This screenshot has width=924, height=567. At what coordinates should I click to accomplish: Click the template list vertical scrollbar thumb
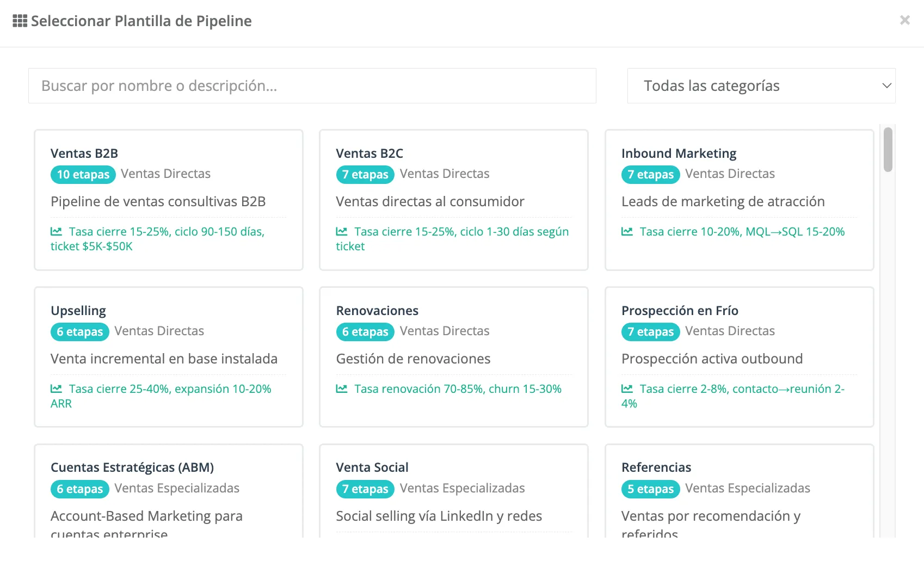click(888, 150)
